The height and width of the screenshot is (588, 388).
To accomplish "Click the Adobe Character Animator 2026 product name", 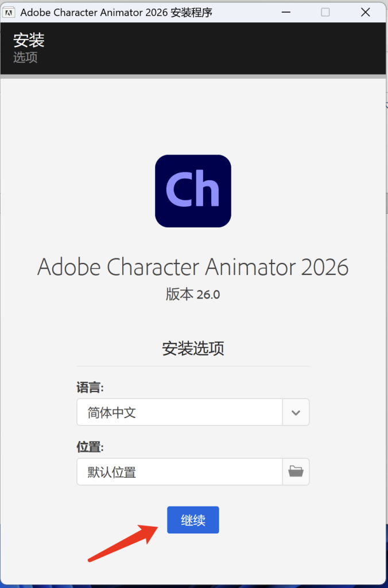I will (193, 267).
